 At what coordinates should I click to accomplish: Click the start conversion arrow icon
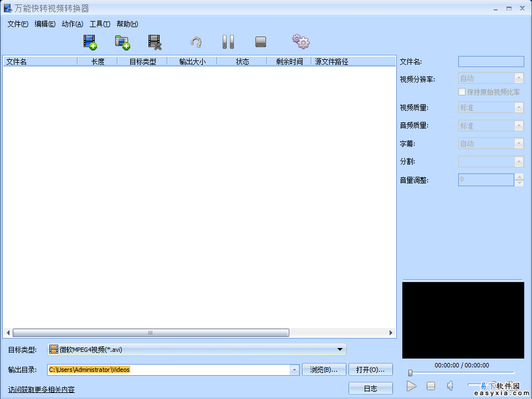(x=196, y=42)
